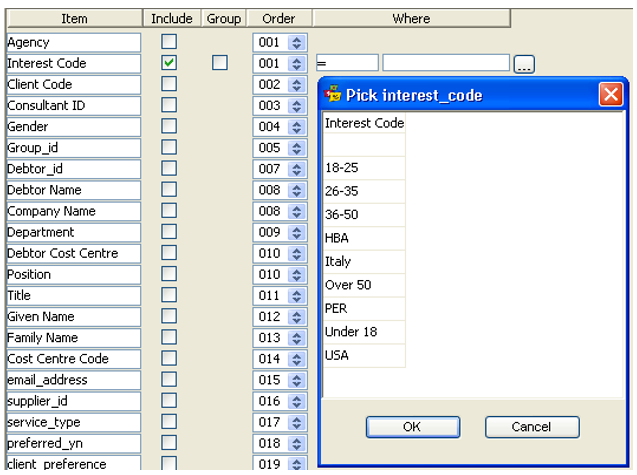Click the Order spinner for Consultant ID
Screen dimensions: 637x475
pyautogui.click(x=297, y=106)
